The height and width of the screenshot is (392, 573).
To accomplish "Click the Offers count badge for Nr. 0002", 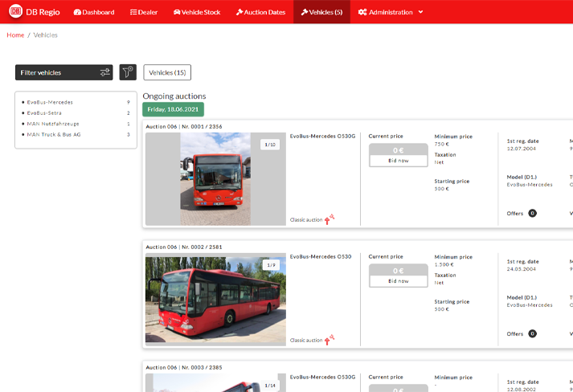I will pyautogui.click(x=533, y=334).
